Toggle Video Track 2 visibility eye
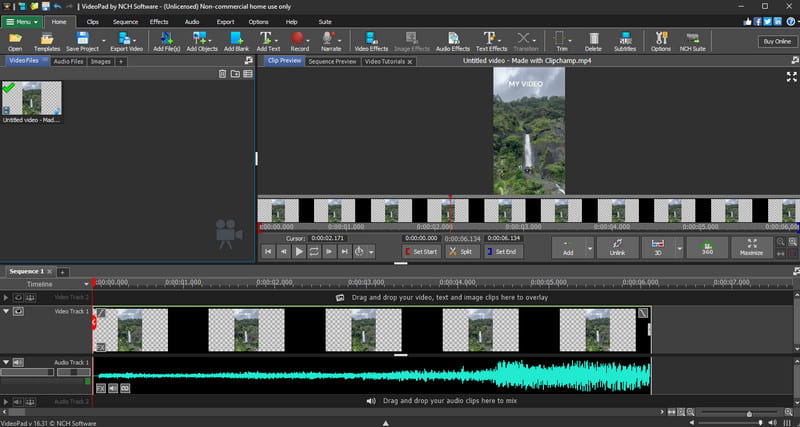 pos(18,297)
